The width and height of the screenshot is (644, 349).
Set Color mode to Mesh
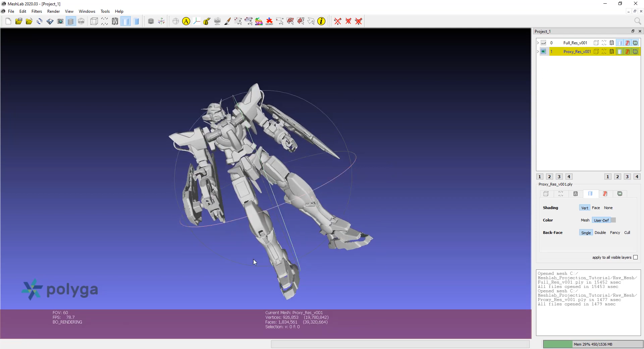(x=585, y=220)
